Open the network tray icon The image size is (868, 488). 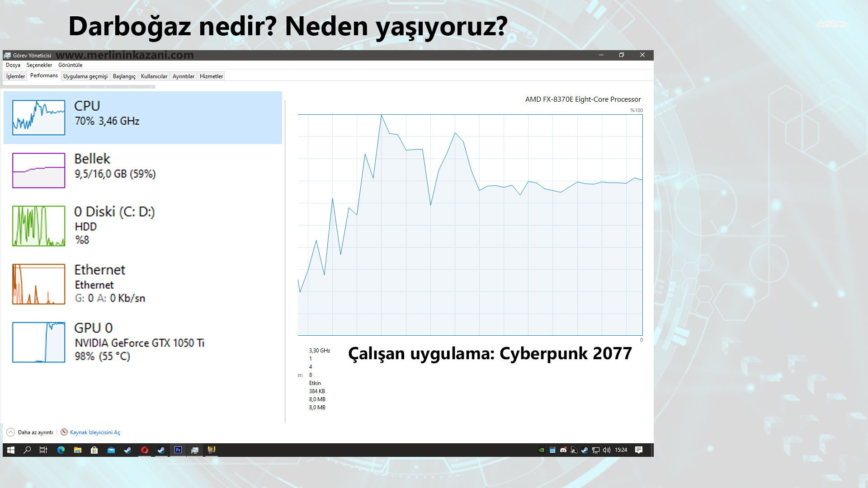(596, 450)
